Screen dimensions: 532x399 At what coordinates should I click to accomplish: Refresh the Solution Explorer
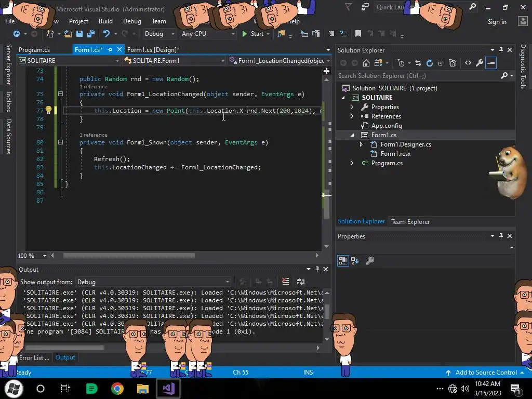(430, 63)
